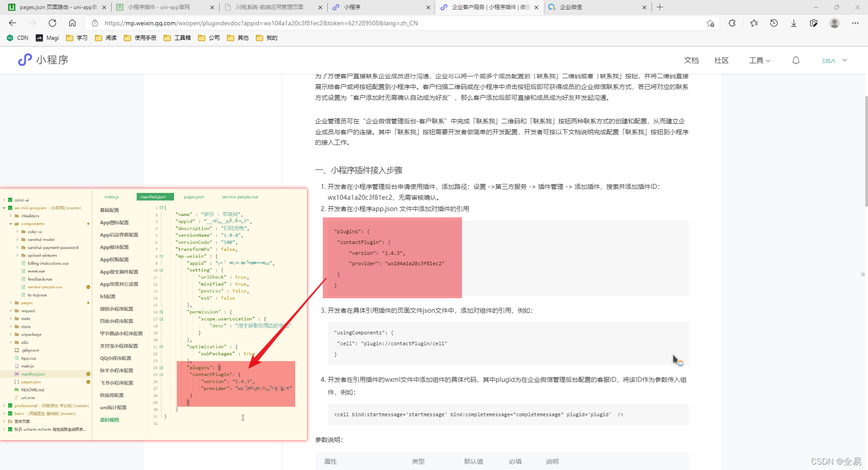The height and width of the screenshot is (470, 868).
Task: Click the 参数说明 label
Action: (329, 440)
